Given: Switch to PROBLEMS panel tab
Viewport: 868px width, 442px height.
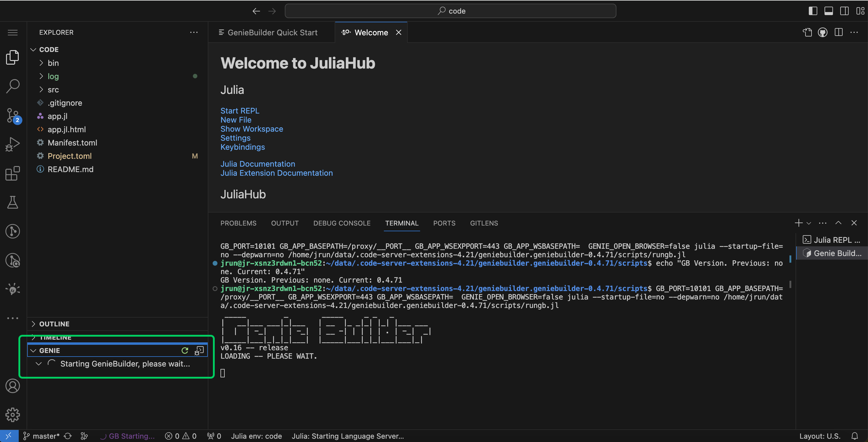Looking at the screenshot, I should [x=238, y=223].
